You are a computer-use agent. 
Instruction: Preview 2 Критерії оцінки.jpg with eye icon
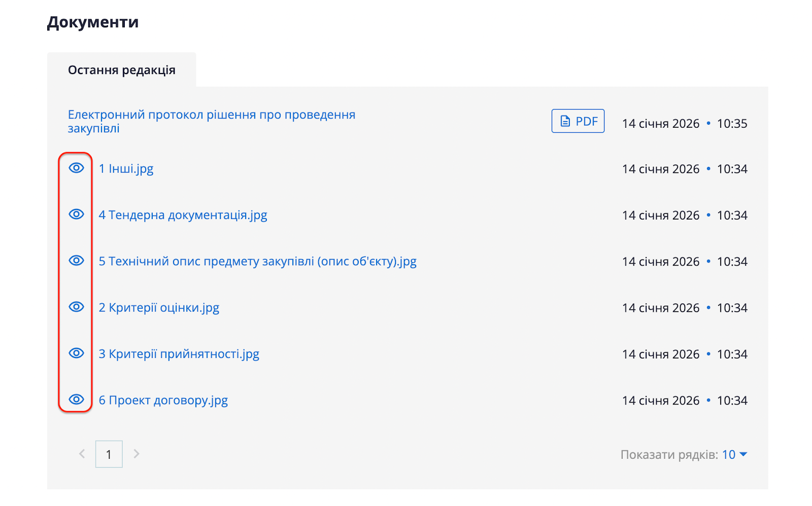[76, 307]
